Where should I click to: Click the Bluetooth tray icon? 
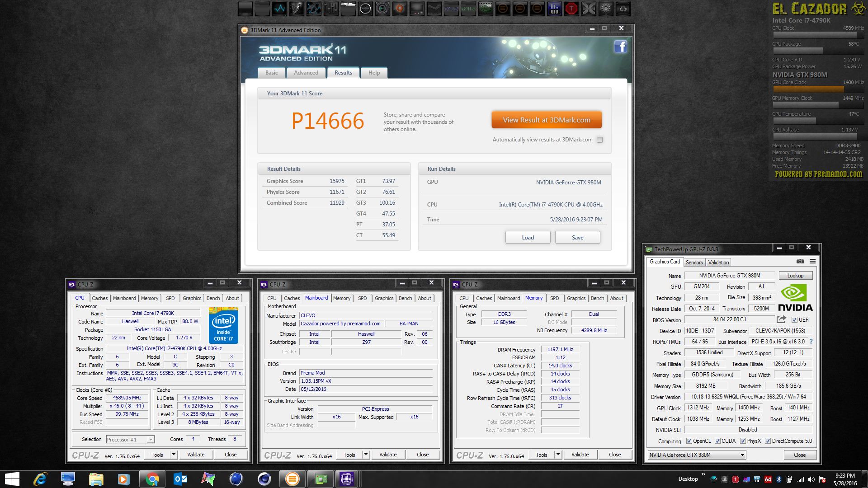(x=778, y=479)
